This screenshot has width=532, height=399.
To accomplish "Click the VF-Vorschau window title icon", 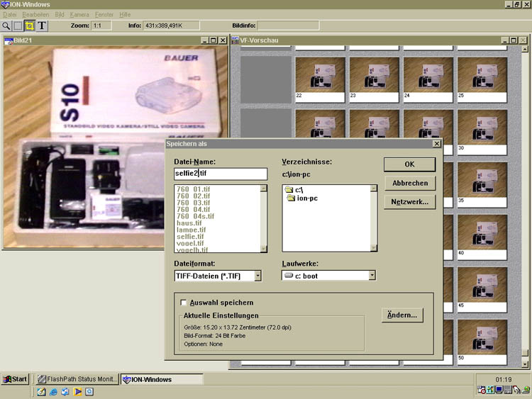I will [x=235, y=40].
